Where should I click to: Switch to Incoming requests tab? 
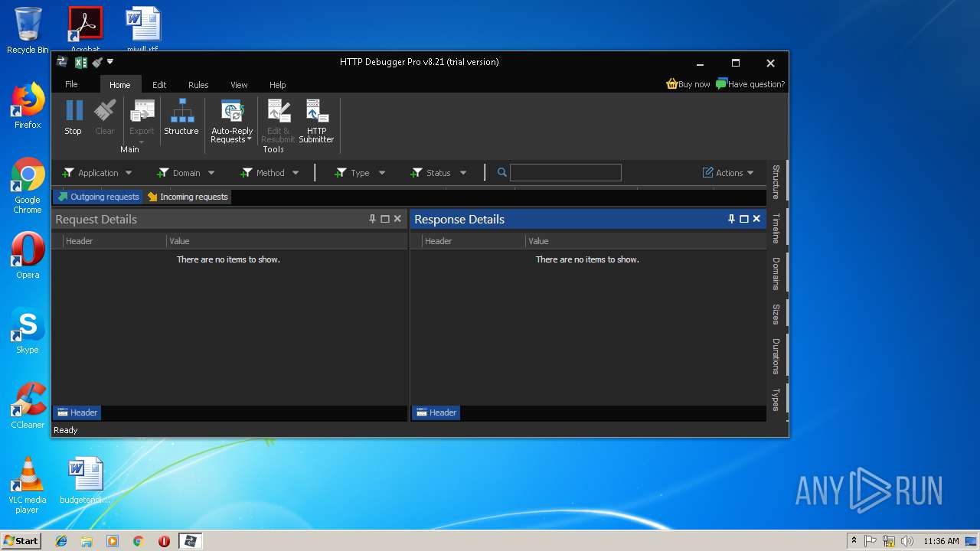click(188, 197)
